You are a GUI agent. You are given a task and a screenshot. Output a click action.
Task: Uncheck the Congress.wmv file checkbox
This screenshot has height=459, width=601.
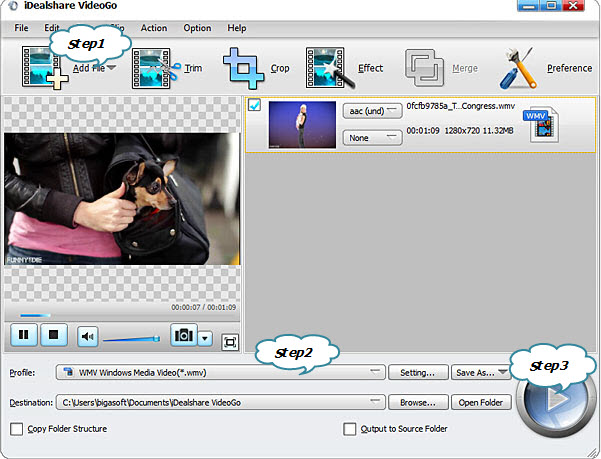coord(255,105)
